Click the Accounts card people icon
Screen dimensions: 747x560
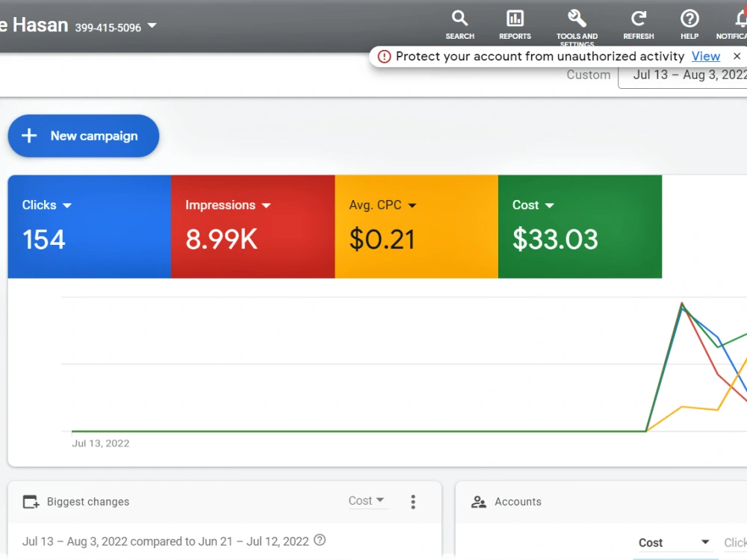pos(479,502)
